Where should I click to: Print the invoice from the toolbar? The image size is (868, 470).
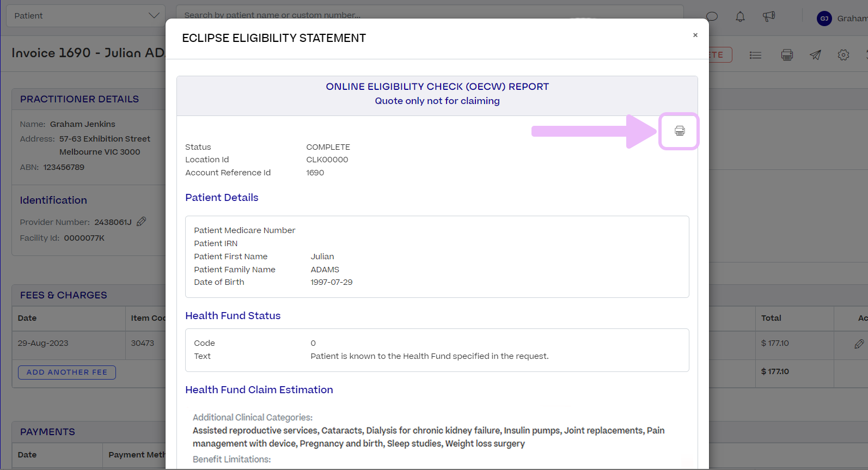(787, 55)
